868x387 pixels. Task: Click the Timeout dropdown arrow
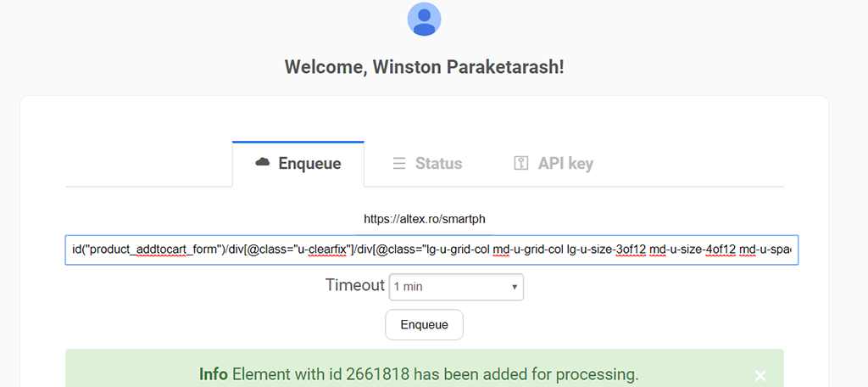click(x=515, y=287)
